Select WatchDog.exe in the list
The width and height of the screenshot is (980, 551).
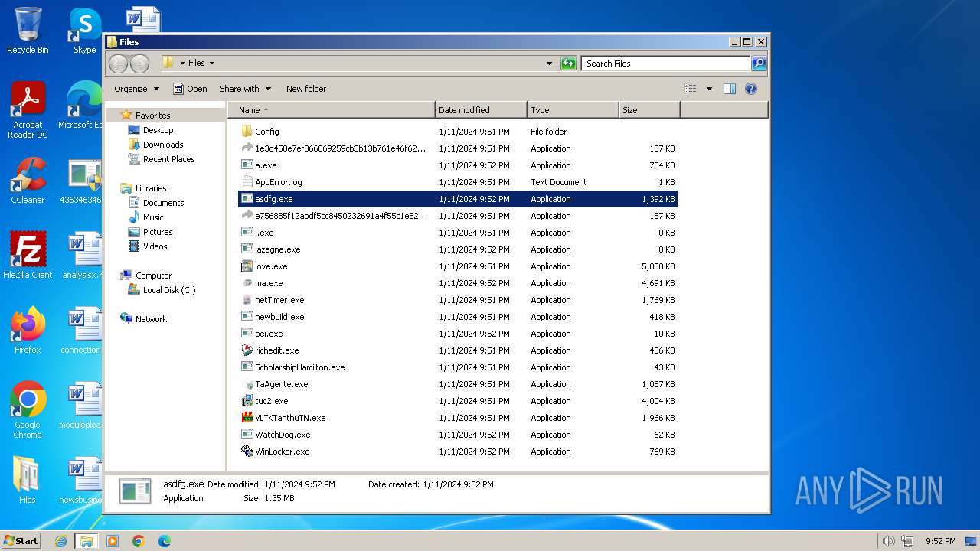click(458, 435)
